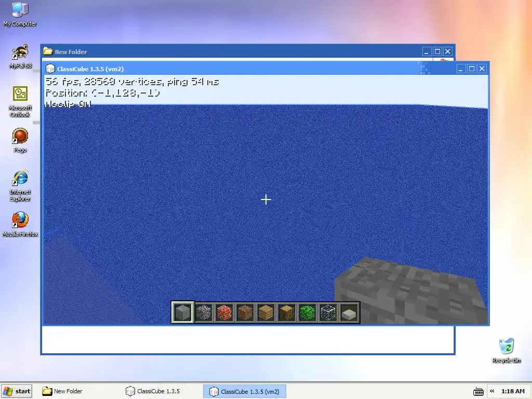532x399 pixels.
Task: Click the 1:18 AM taskbar clock
Action: [x=513, y=391]
